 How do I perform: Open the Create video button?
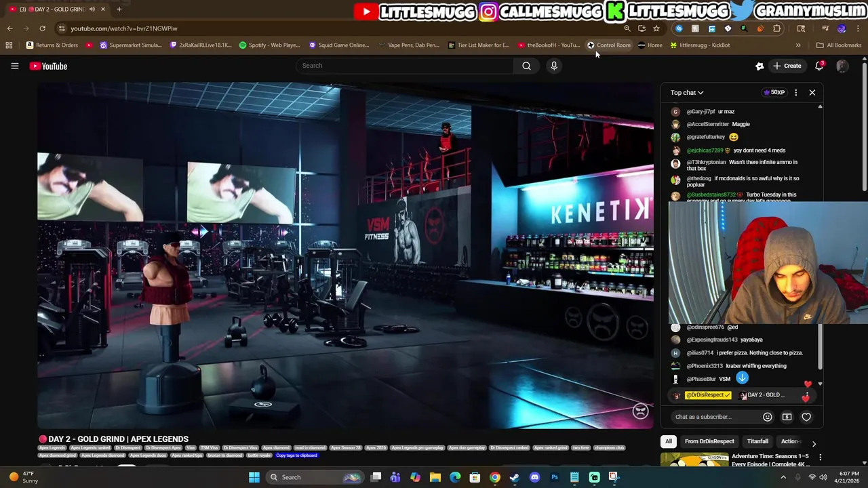click(x=787, y=66)
